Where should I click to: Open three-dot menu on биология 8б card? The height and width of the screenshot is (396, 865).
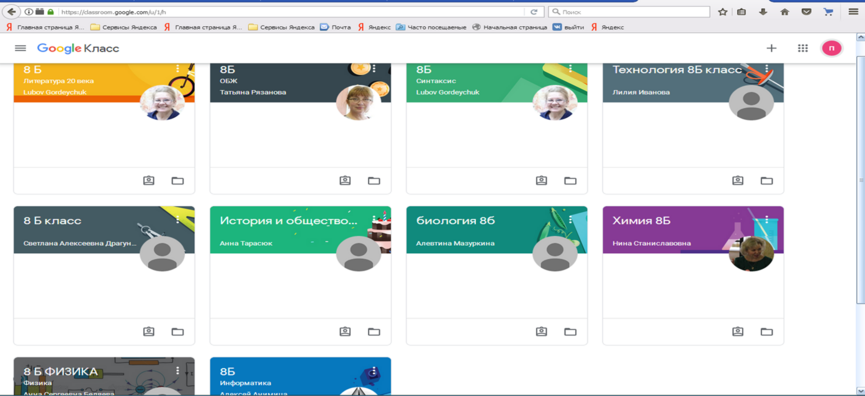pyautogui.click(x=570, y=220)
